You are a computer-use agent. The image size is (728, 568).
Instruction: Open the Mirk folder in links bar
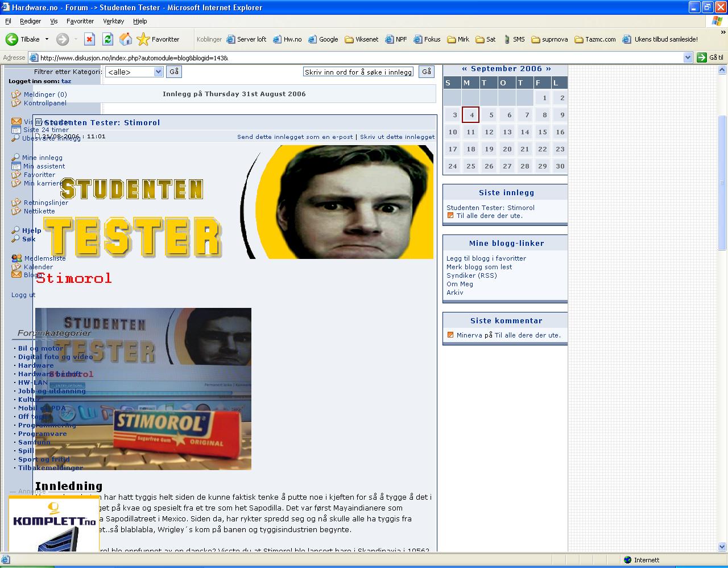click(x=458, y=39)
